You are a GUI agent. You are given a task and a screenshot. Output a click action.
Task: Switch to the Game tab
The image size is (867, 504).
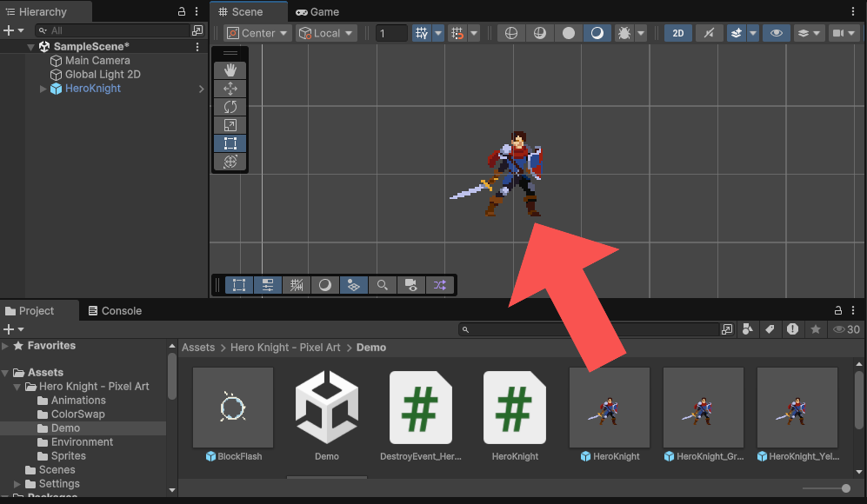click(x=317, y=11)
